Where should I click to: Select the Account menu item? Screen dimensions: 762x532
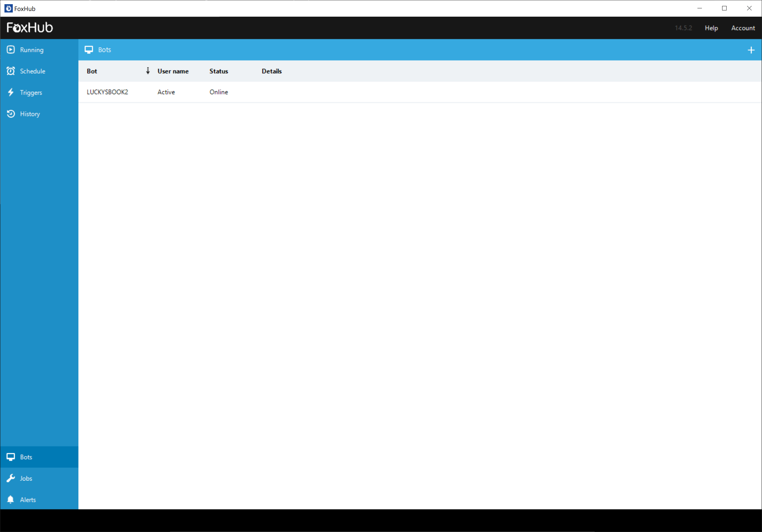pos(743,27)
